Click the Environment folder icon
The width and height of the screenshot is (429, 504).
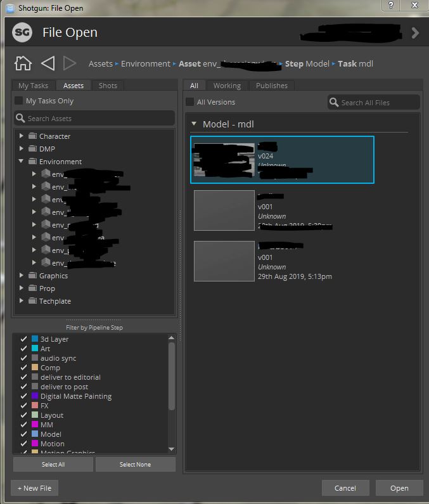(x=32, y=162)
